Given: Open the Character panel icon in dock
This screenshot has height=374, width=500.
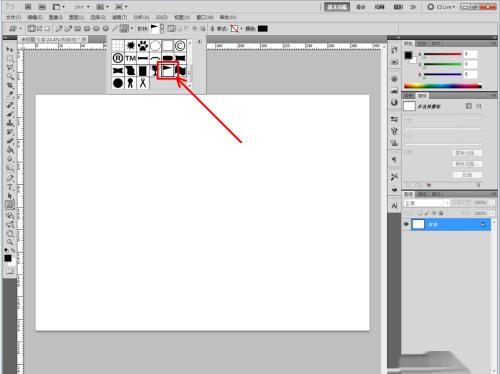Looking at the screenshot, I should pyautogui.click(x=394, y=206).
